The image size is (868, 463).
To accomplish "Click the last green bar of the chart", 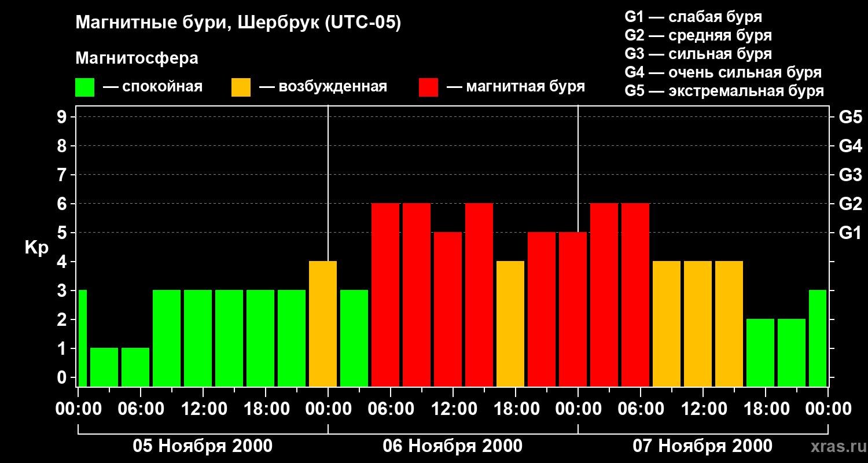I will click(818, 338).
